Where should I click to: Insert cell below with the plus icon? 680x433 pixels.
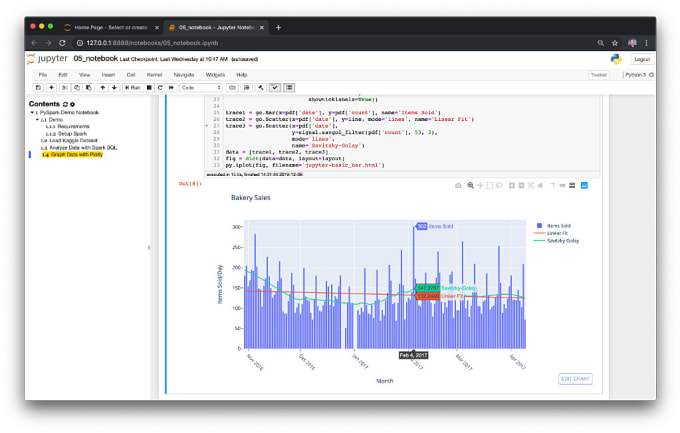point(51,88)
